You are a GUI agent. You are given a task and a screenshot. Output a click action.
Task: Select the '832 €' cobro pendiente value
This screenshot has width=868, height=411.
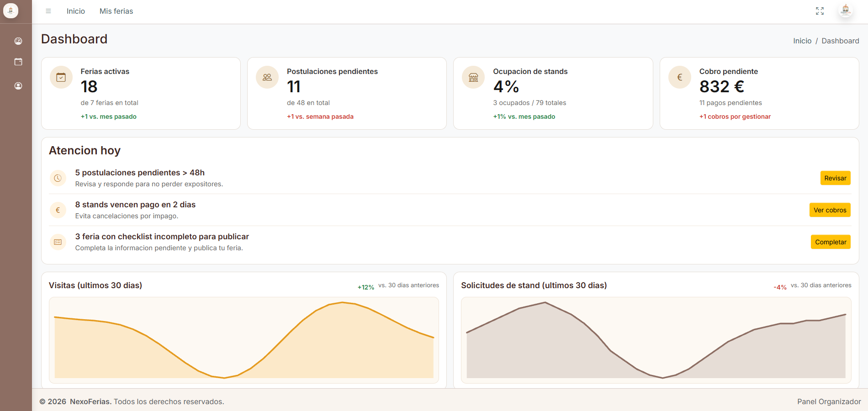pos(722,86)
